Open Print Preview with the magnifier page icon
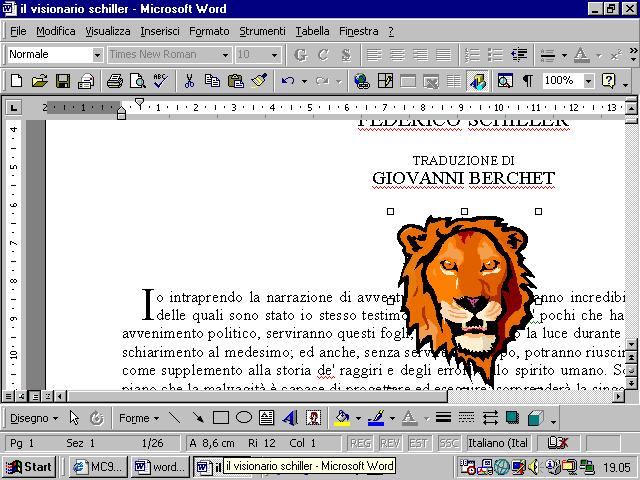 click(x=138, y=81)
